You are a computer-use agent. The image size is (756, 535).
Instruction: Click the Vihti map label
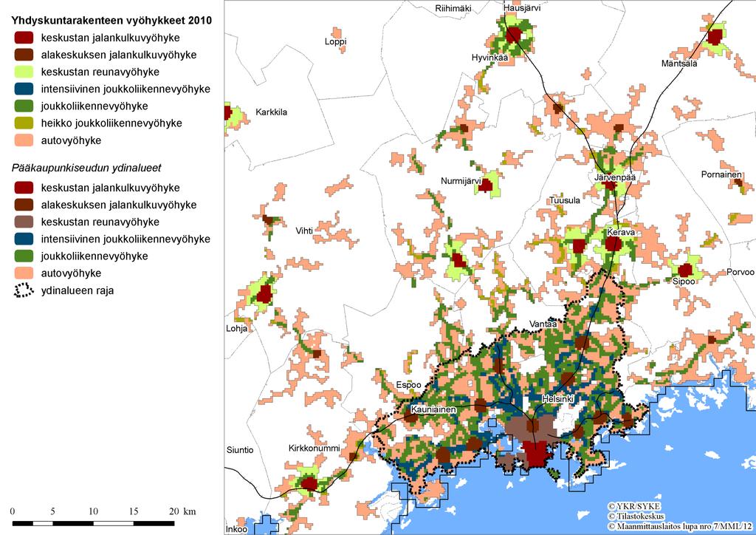304,231
